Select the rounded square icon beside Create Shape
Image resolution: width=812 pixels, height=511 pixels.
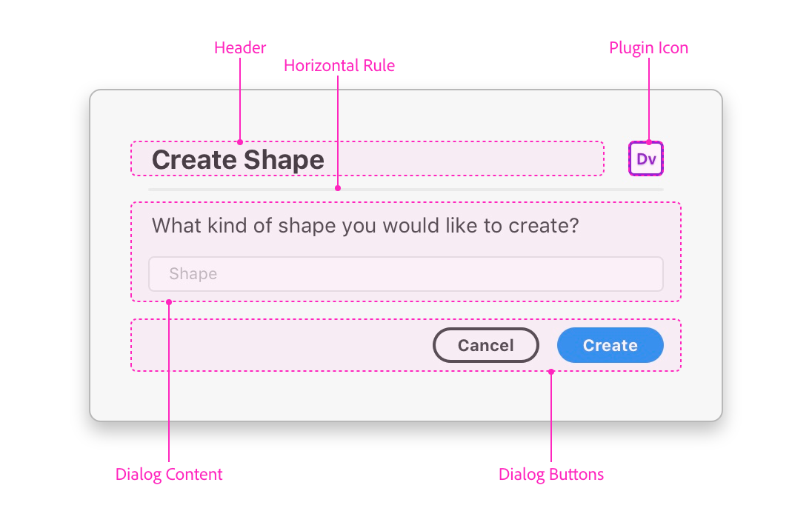click(645, 158)
